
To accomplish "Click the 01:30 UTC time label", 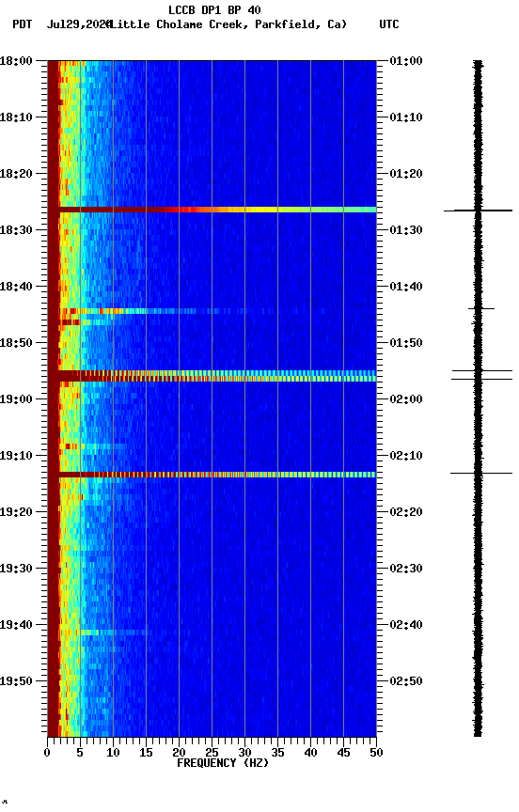I will pyautogui.click(x=406, y=230).
